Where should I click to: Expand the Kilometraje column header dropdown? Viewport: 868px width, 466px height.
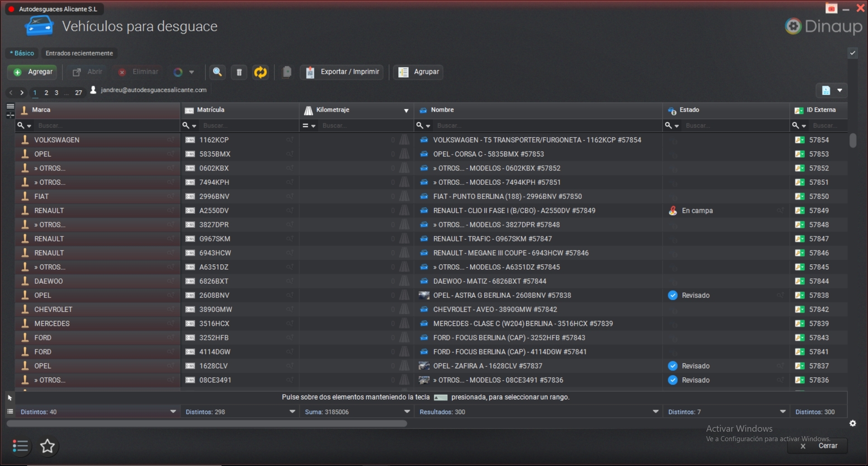click(x=406, y=110)
